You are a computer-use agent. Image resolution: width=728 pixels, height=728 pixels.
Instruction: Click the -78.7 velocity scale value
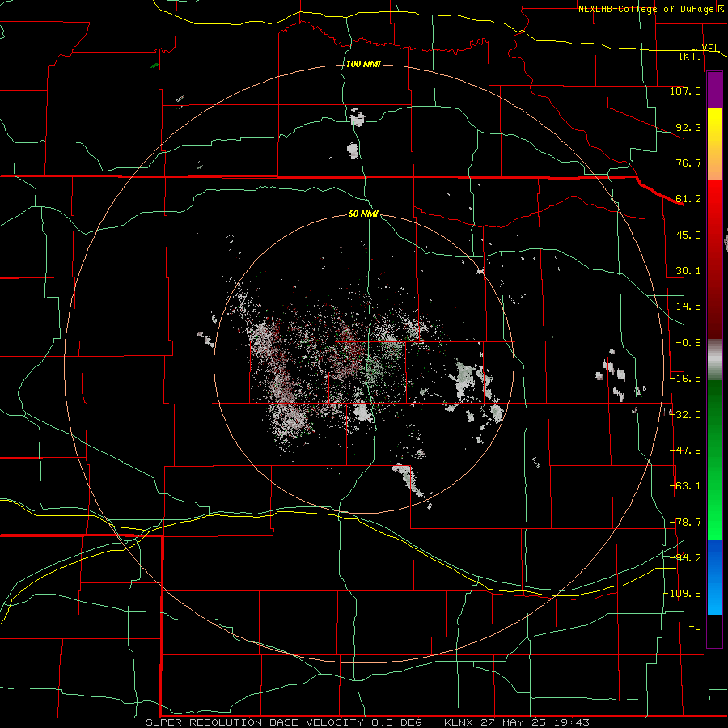point(685,523)
